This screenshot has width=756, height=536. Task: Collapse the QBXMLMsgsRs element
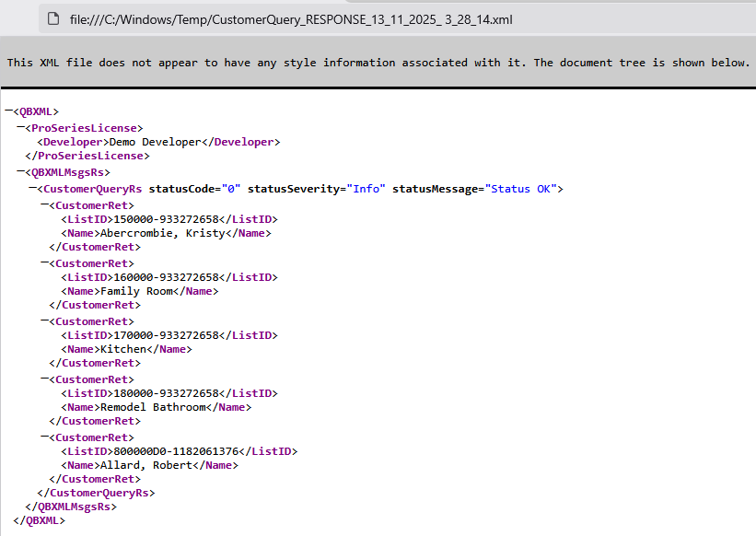pyautogui.click(x=20, y=171)
